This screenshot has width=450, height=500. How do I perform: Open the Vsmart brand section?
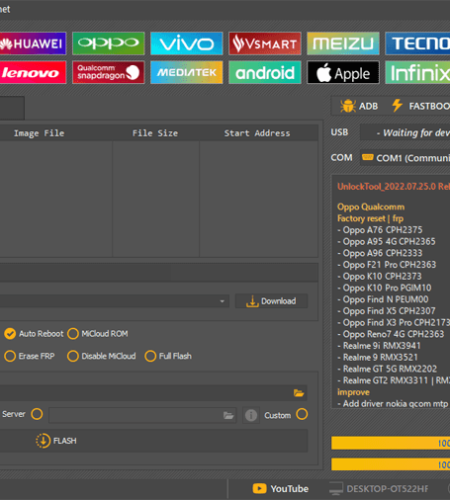pos(265,43)
